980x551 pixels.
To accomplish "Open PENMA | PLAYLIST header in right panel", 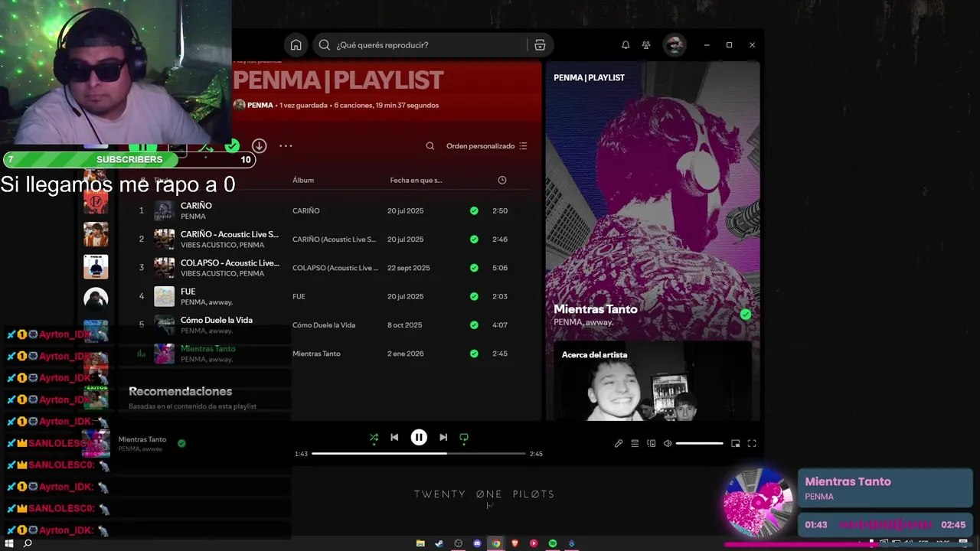I will click(589, 77).
